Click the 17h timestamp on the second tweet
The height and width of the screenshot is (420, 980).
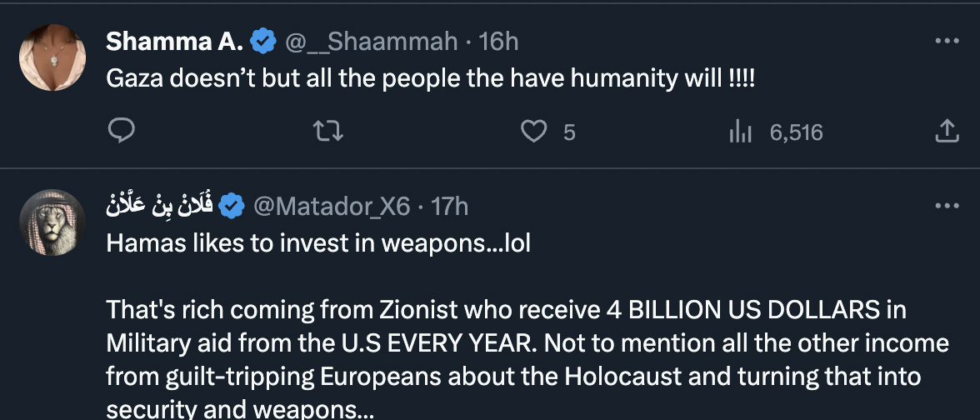(x=450, y=206)
